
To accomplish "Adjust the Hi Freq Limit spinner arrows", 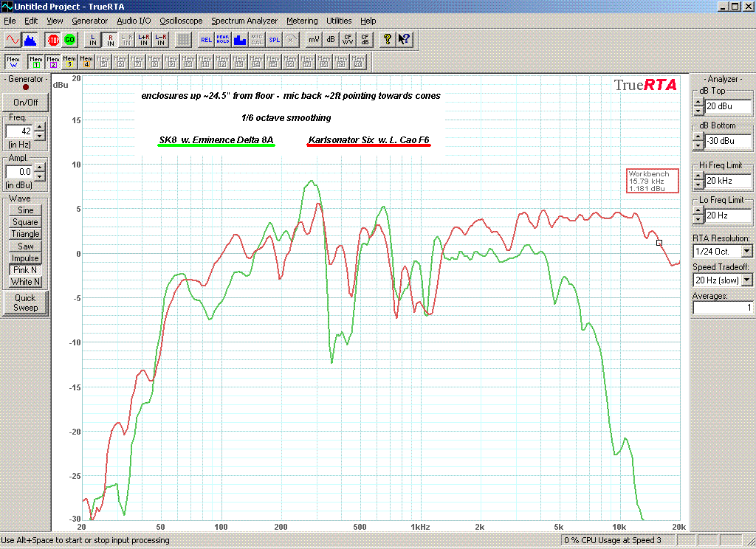I will (x=698, y=181).
